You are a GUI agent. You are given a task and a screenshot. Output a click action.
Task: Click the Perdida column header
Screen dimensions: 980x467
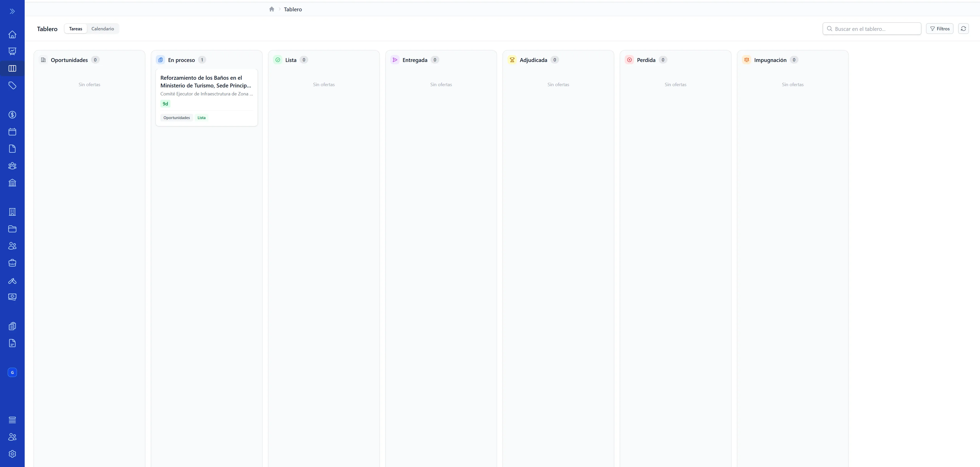tap(646, 60)
